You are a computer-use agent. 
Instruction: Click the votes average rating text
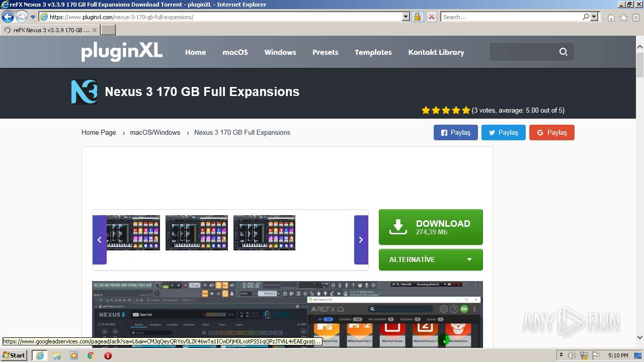click(x=518, y=111)
